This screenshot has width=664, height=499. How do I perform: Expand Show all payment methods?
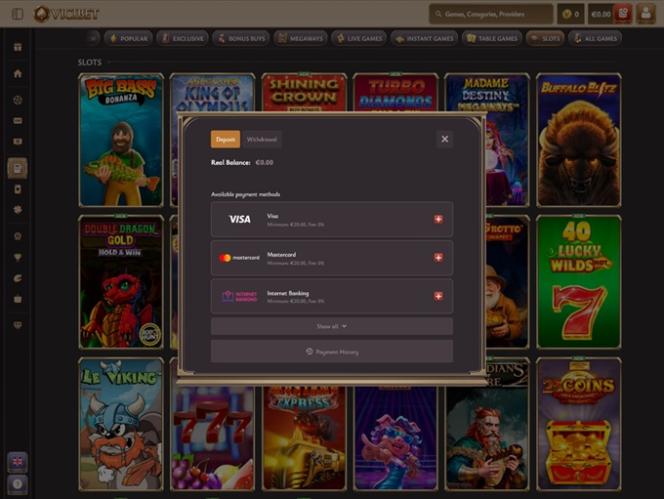[331, 326]
